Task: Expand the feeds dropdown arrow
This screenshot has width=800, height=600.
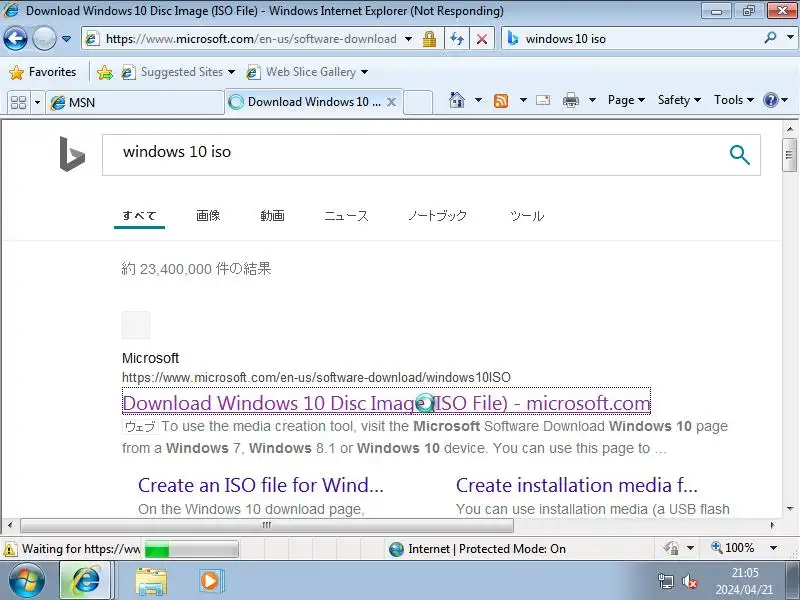Action: (523, 100)
